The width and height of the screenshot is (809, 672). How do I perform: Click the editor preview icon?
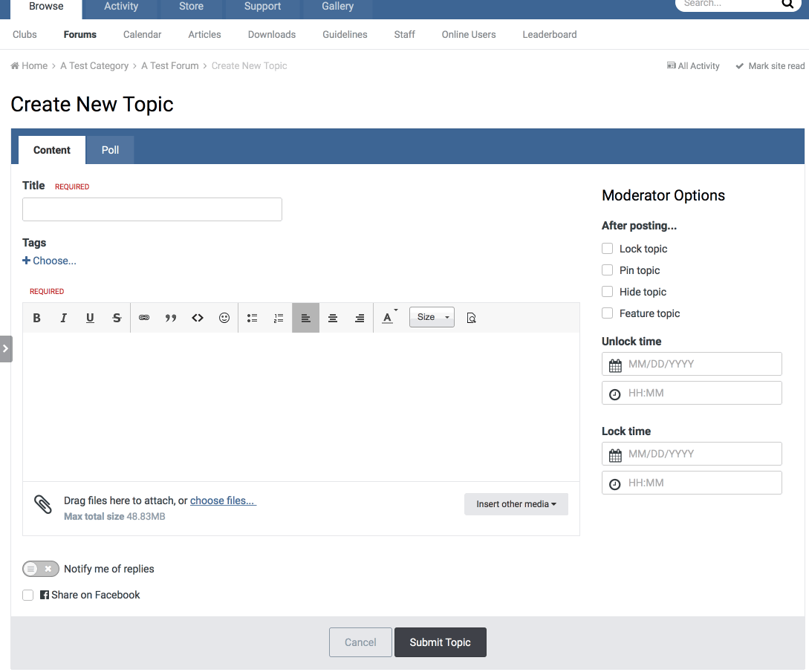[471, 318]
